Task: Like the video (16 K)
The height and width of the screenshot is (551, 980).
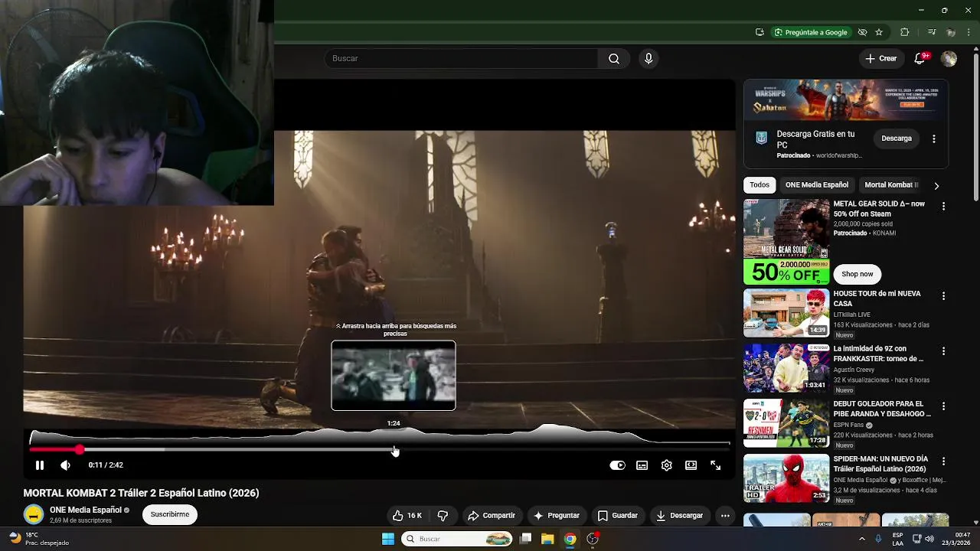Action: [407, 516]
